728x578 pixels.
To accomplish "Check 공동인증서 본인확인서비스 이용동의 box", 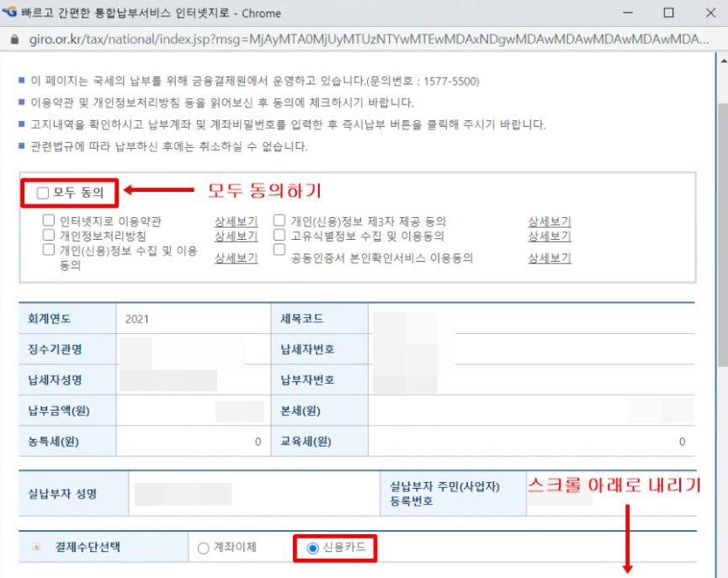I will tap(279, 250).
